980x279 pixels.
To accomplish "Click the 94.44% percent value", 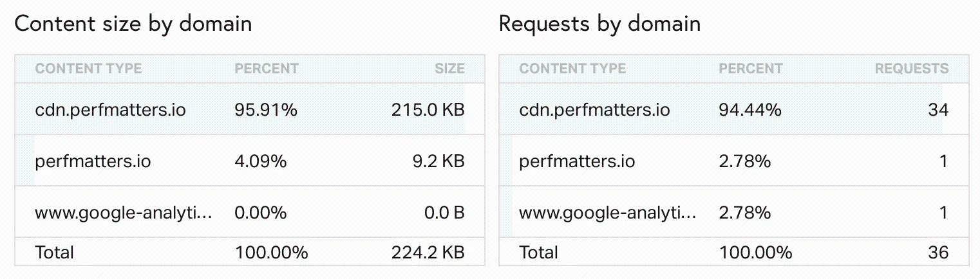I will [750, 110].
